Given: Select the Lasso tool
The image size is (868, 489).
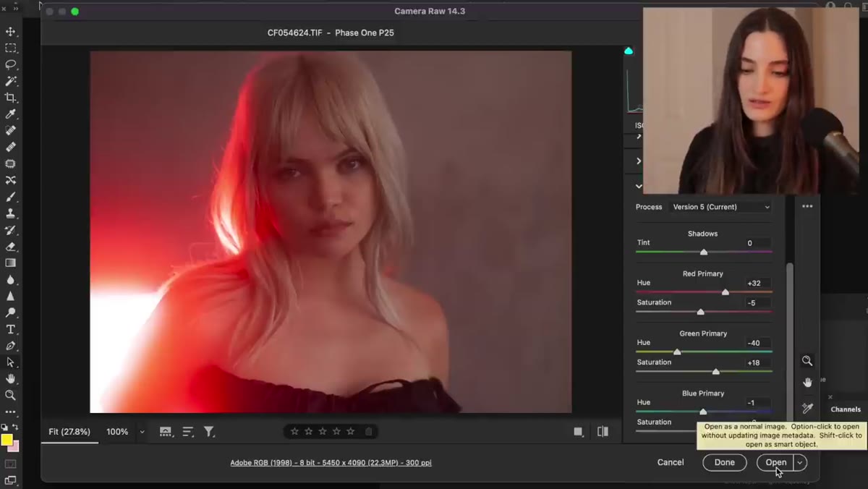Looking at the screenshot, I should (11, 64).
